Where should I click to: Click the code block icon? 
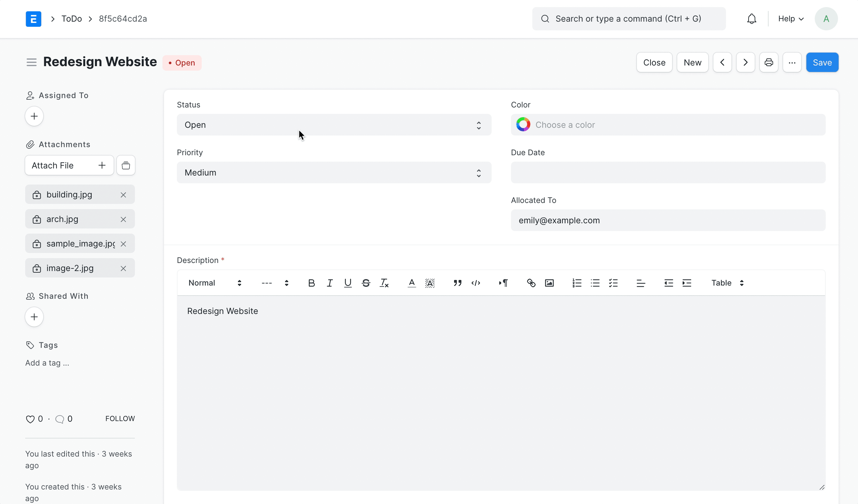coord(476,283)
